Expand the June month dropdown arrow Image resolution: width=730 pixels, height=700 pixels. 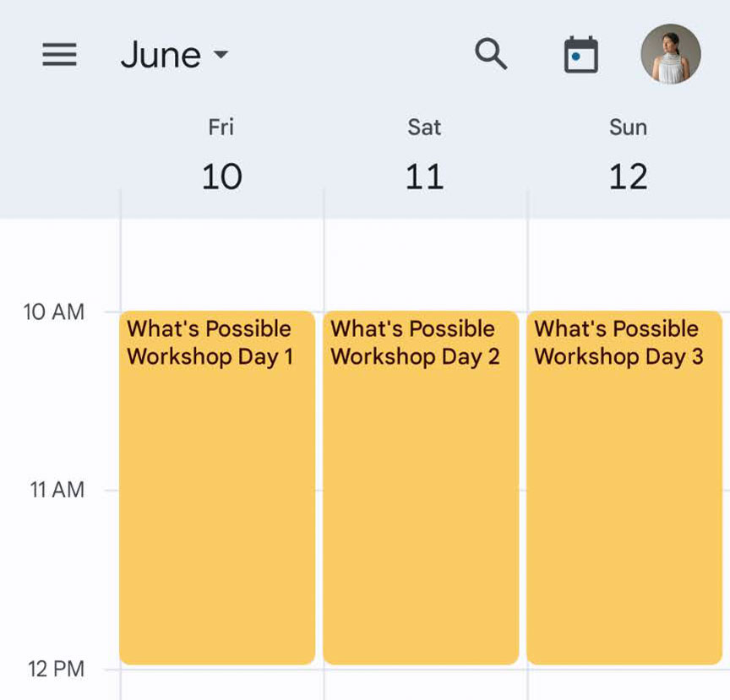[221, 54]
